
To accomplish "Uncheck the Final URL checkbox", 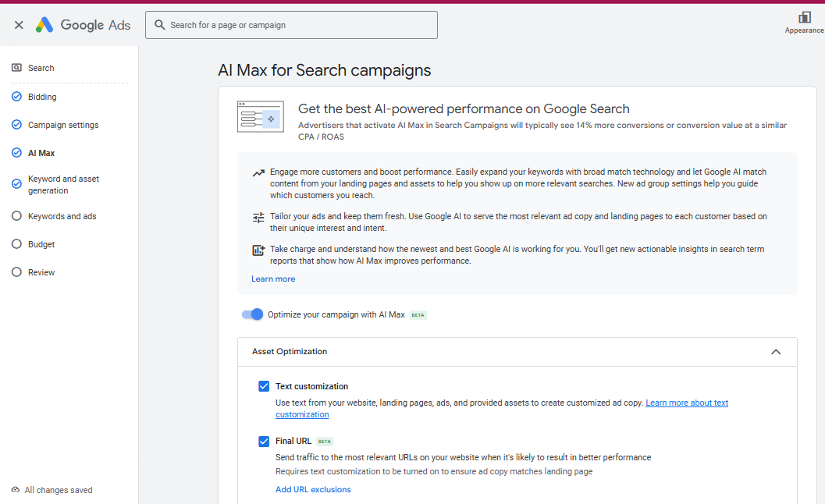I will point(264,442).
